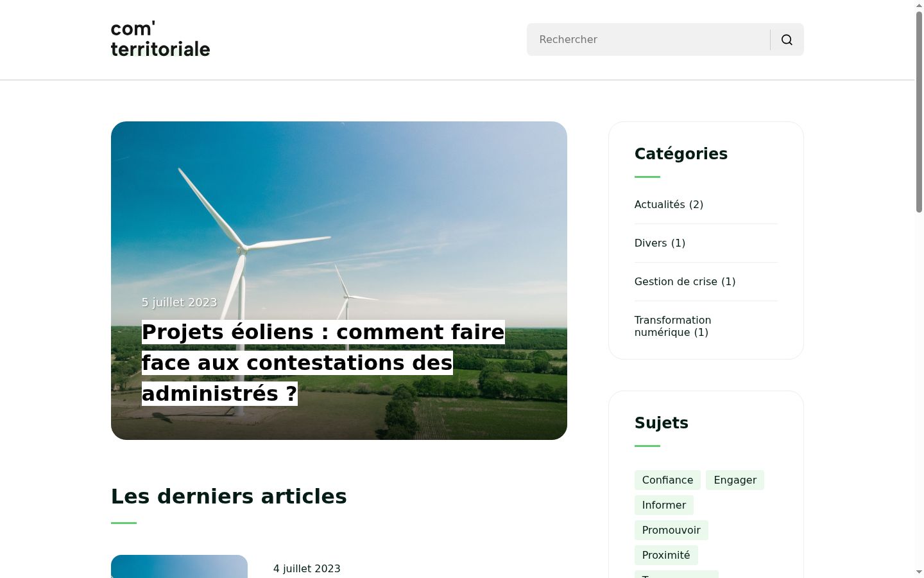Viewport: 924px width, 578px height.
Task: Click the 5 juillet 2023 date
Action: [179, 302]
